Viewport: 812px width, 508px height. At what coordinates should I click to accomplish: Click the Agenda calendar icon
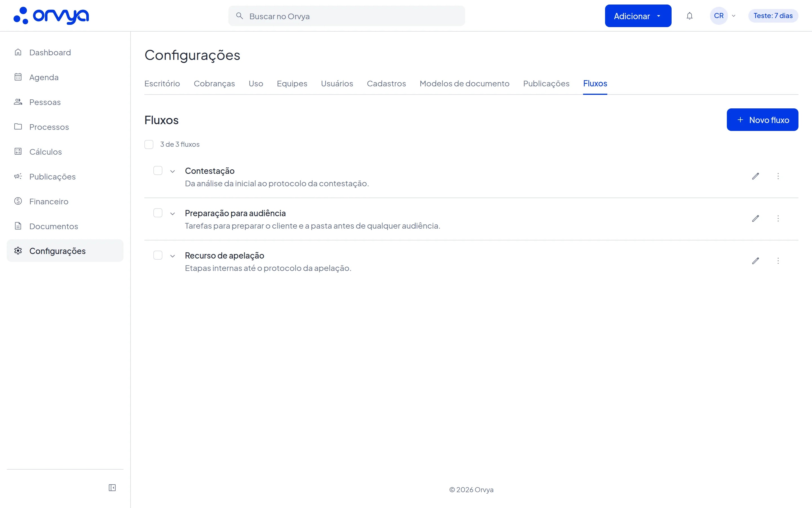point(18,77)
